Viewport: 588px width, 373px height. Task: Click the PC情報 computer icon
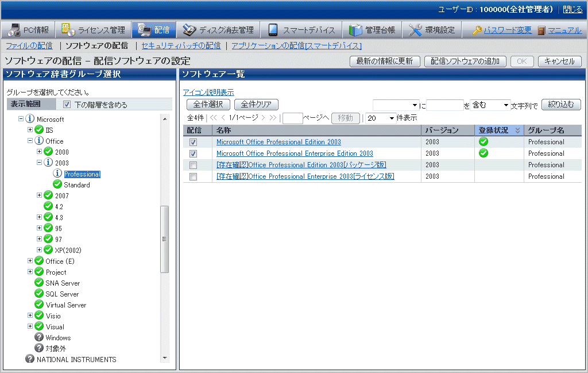(14, 30)
